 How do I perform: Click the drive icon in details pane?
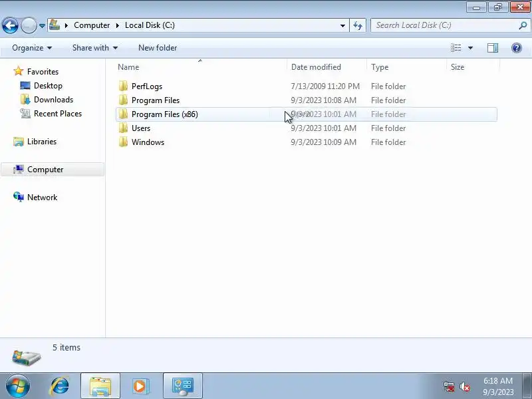coord(26,358)
